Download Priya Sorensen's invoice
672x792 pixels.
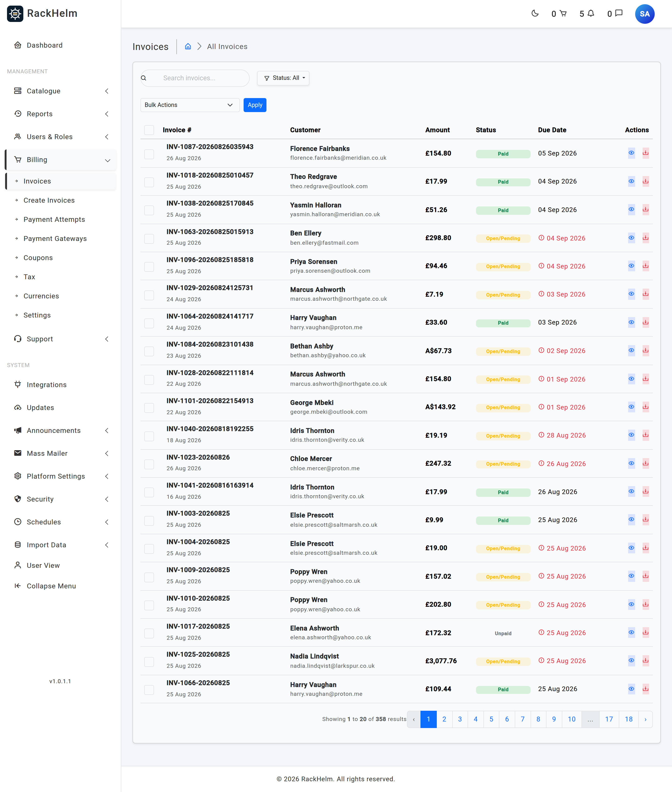645,266
